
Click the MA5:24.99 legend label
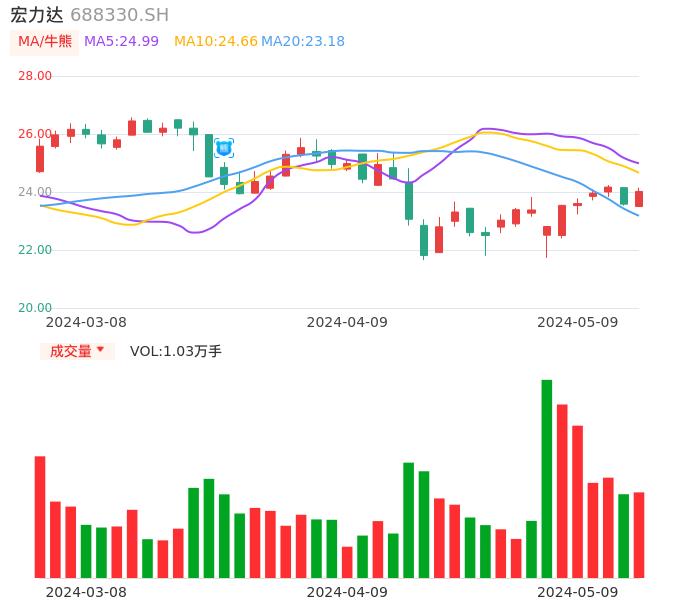coord(121,41)
